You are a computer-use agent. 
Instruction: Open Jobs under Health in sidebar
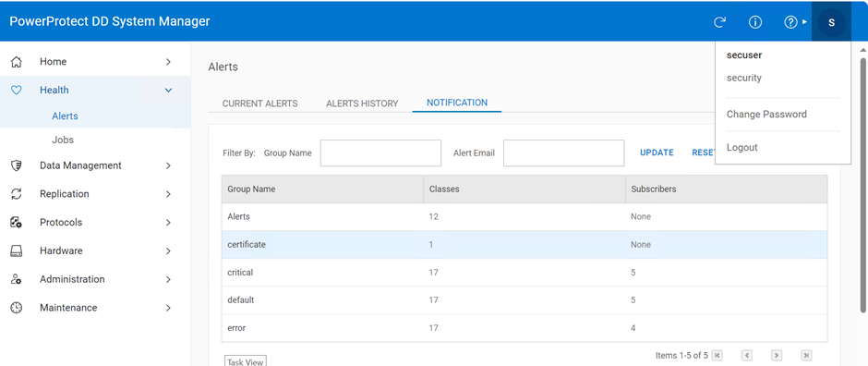pyautogui.click(x=63, y=140)
